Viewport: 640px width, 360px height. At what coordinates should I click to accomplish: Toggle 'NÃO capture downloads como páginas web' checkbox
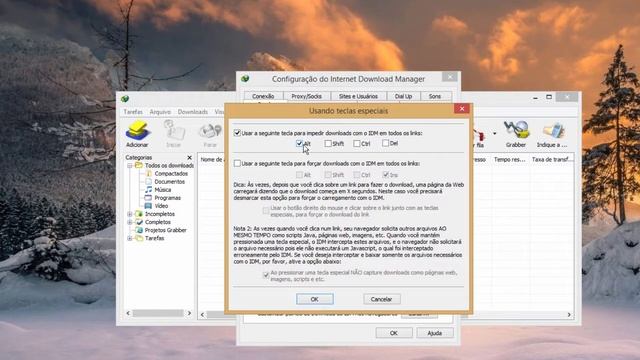coord(266,276)
